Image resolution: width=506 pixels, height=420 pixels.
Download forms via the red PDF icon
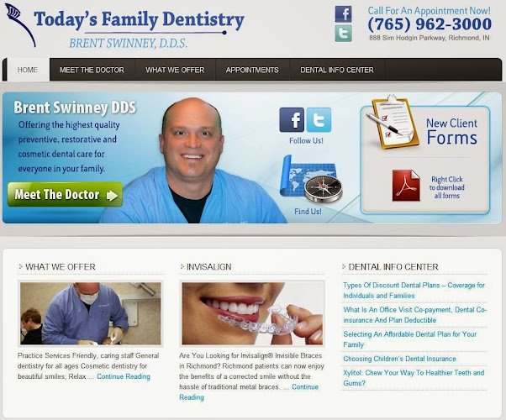pos(406,186)
